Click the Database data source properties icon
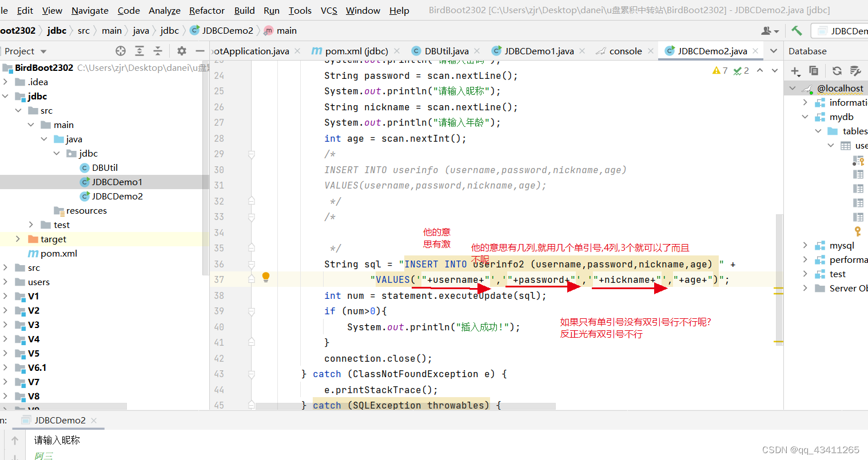 click(x=855, y=71)
